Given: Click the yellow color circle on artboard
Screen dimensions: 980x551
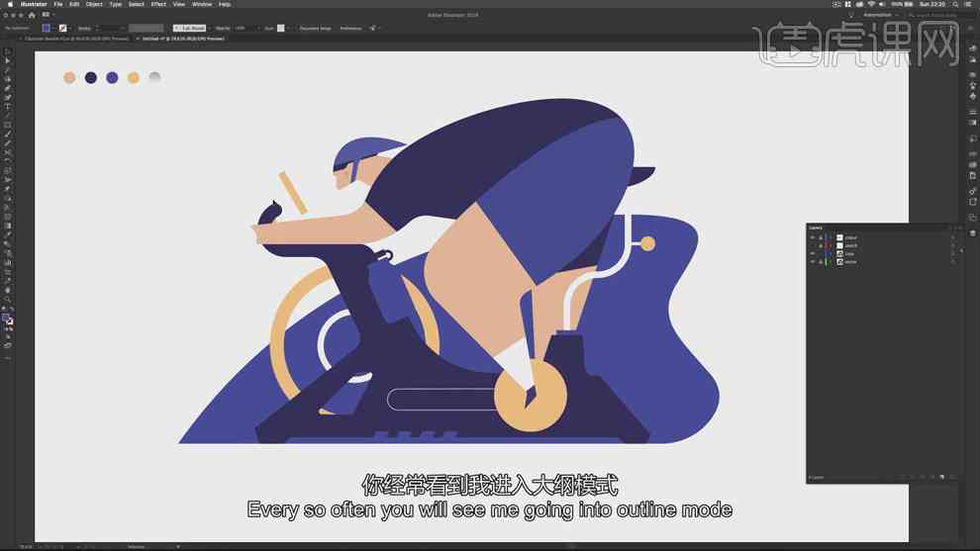Looking at the screenshot, I should click(133, 77).
